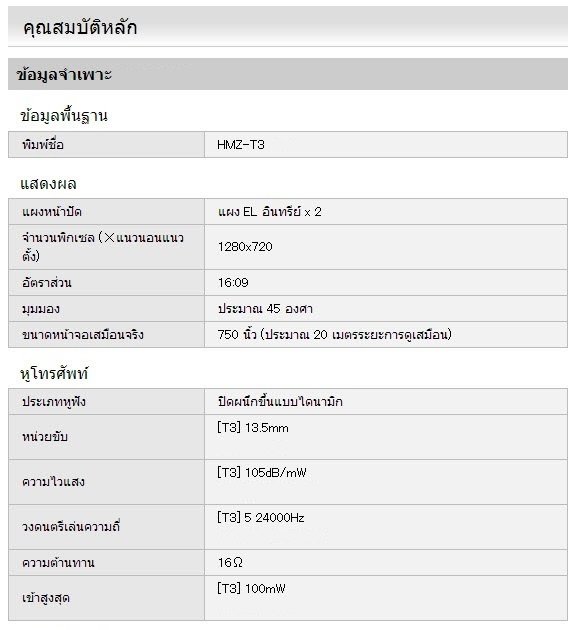Select the ความต้านทาน row label
The image size is (579, 630).
58,562
